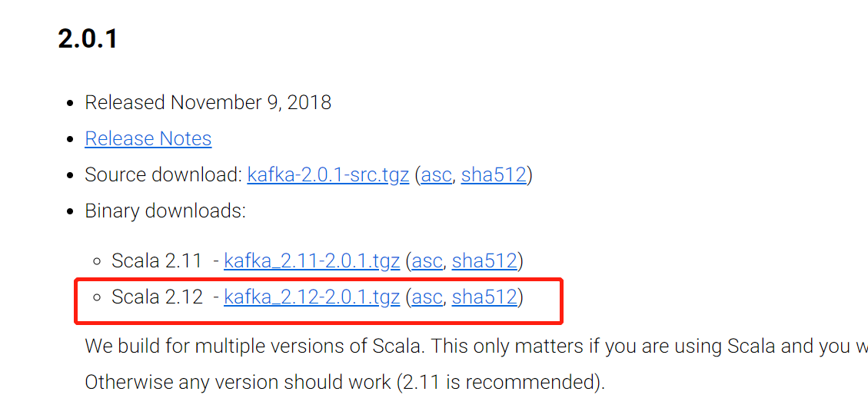
Task: Open the sha512 checksum for source download
Action: 494,175
